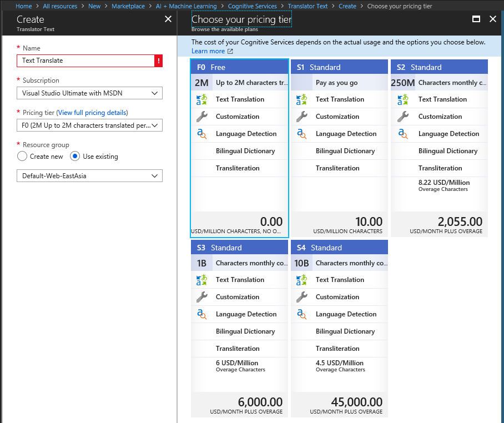Click Customization wrench icon in S4 Standard card

point(301,296)
